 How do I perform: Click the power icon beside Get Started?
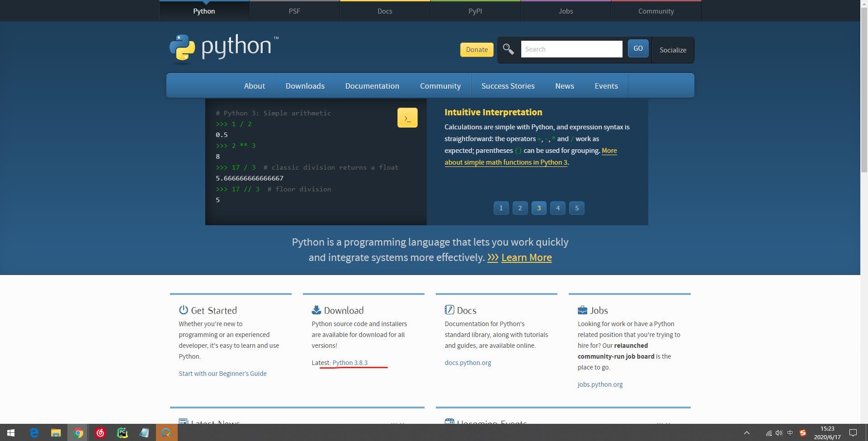coord(183,310)
